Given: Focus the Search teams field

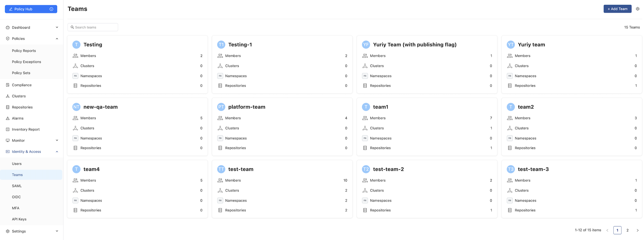Looking at the screenshot, I should [93, 27].
